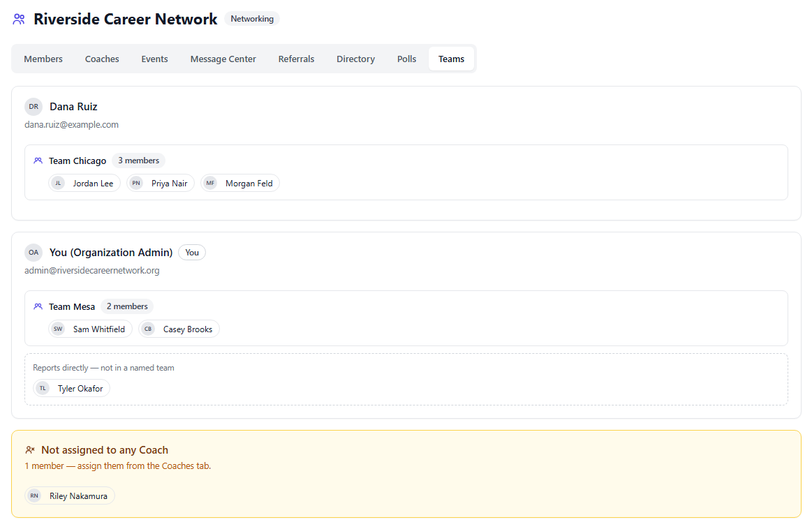Select the Referrals tab
812x529 pixels.
tap(296, 59)
